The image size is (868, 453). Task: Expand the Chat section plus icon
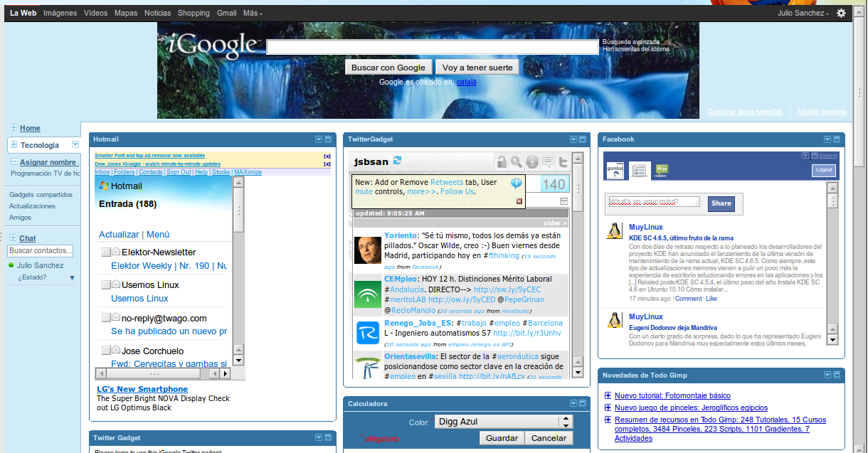pos(13,238)
